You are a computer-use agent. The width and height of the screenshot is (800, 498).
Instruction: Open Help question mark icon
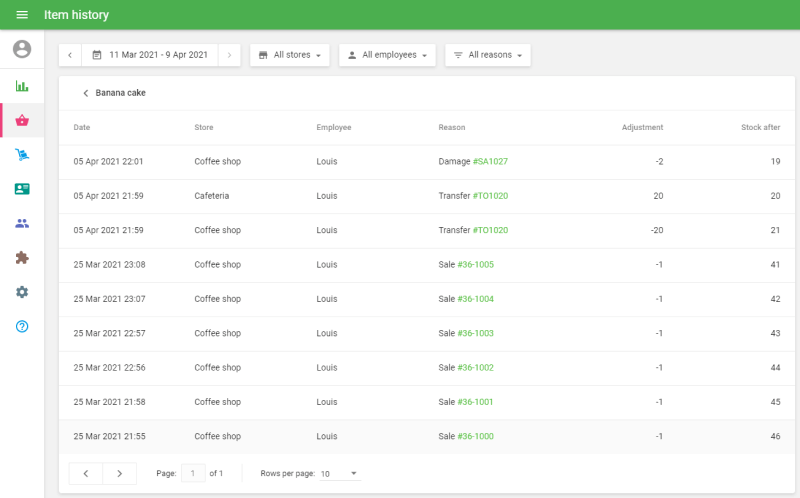click(22, 326)
